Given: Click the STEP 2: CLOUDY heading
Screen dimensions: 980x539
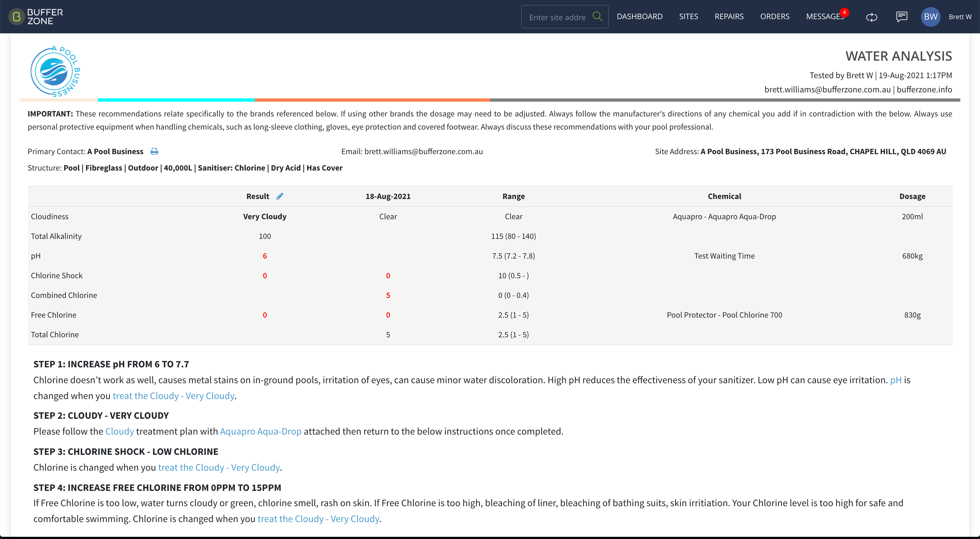Looking at the screenshot, I should coord(101,415).
